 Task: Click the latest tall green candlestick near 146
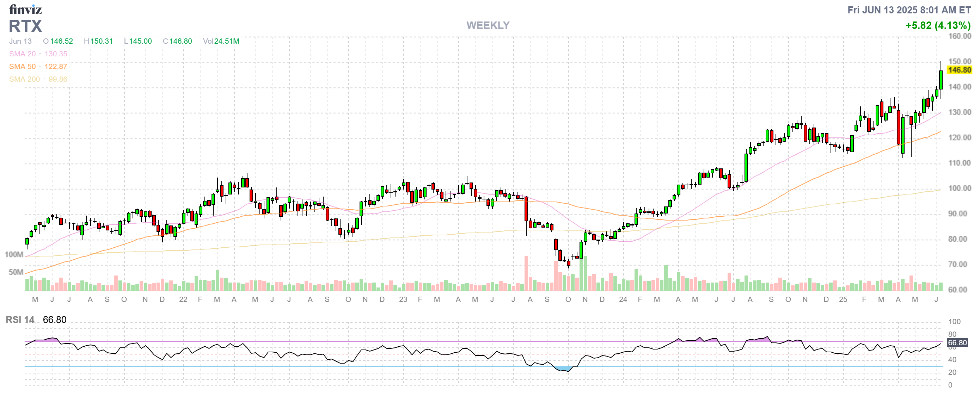pos(941,80)
